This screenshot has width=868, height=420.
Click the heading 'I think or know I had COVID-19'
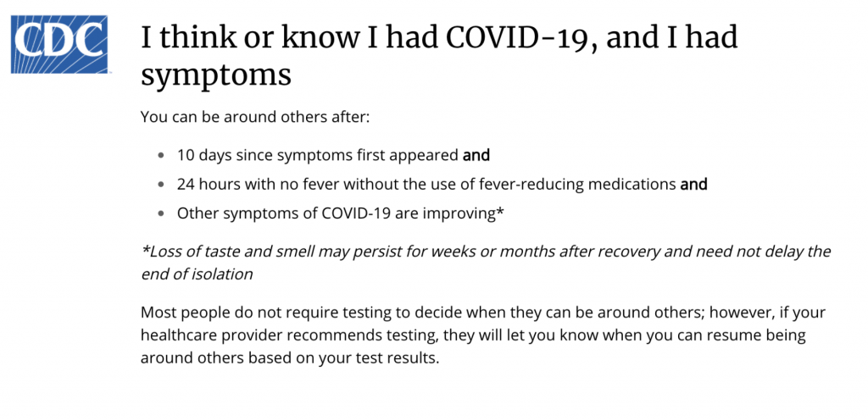[439, 37]
